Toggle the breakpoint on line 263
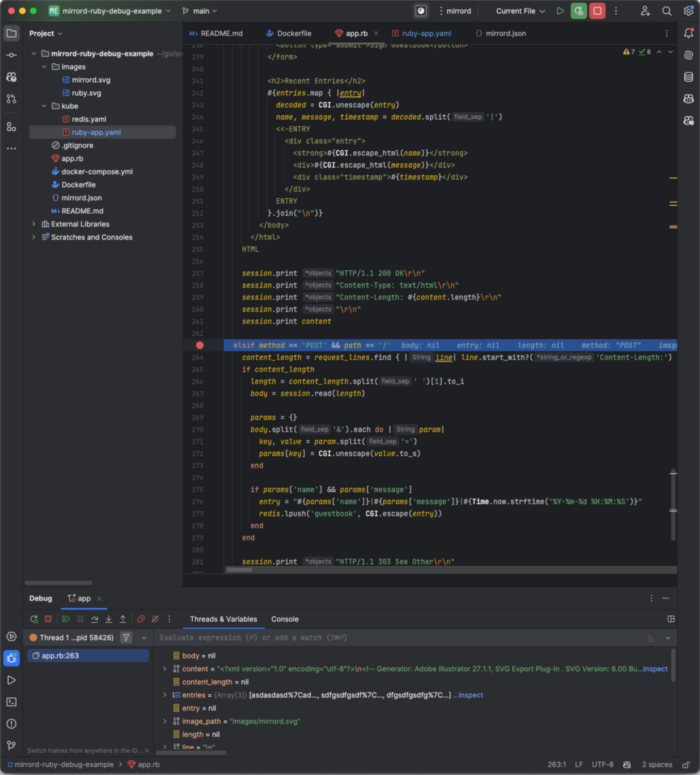The image size is (700, 775). point(200,345)
